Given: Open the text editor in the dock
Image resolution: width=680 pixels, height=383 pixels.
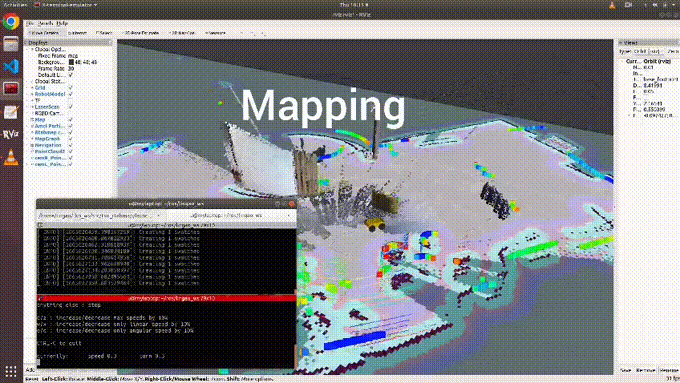Looking at the screenshot, I should [x=11, y=112].
